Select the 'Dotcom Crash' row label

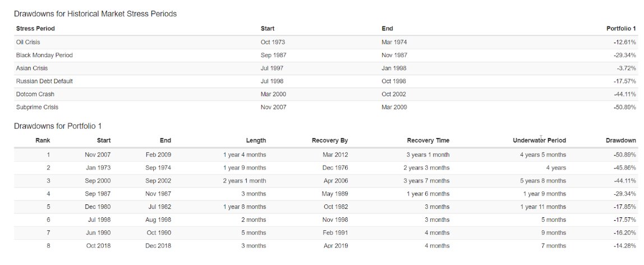(35, 94)
